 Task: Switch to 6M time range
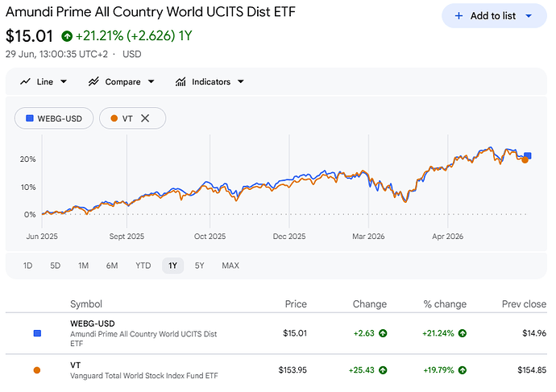coord(112,266)
